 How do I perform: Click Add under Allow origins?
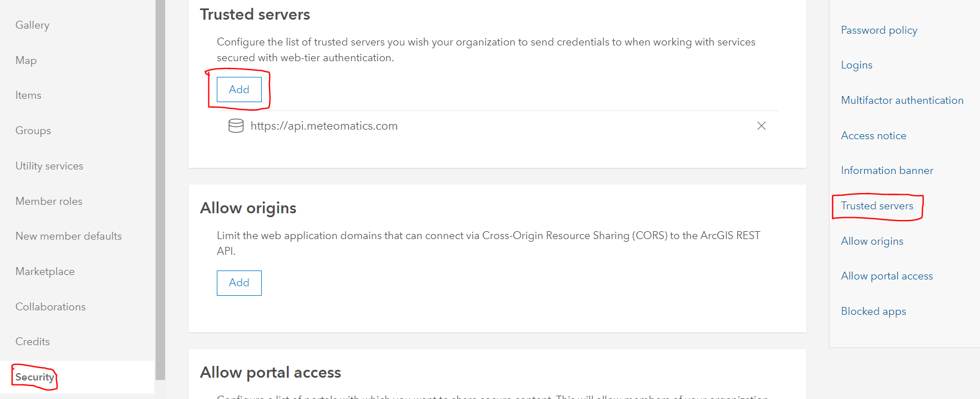coord(239,283)
